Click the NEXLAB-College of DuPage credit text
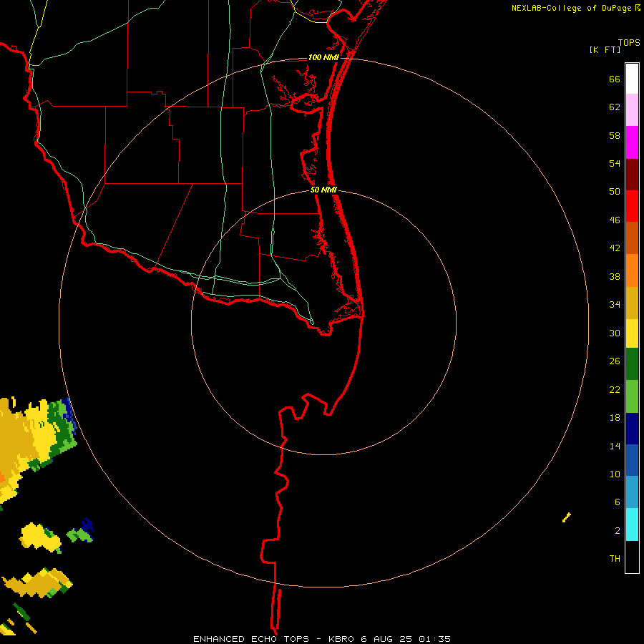 coord(571,8)
